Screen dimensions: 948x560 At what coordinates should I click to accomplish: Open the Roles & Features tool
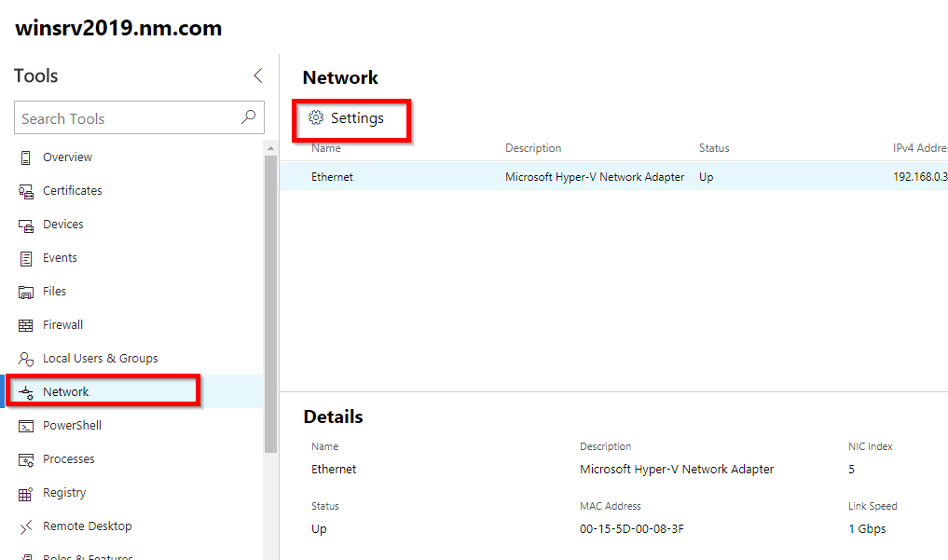tap(84, 555)
